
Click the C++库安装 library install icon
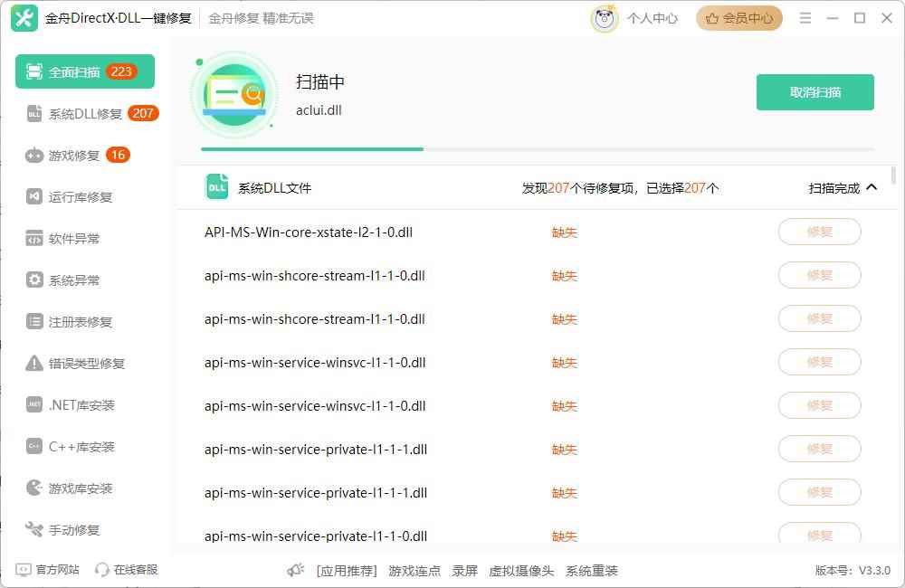[x=33, y=446]
